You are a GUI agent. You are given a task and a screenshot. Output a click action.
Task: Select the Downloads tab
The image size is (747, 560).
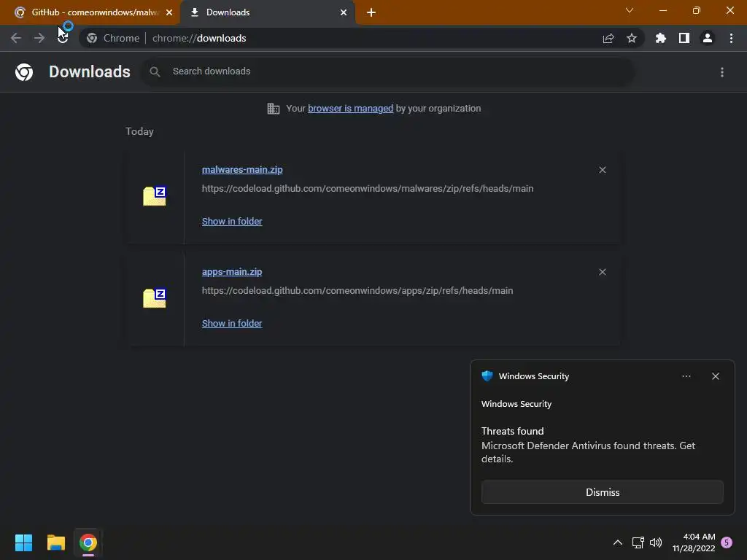click(268, 12)
